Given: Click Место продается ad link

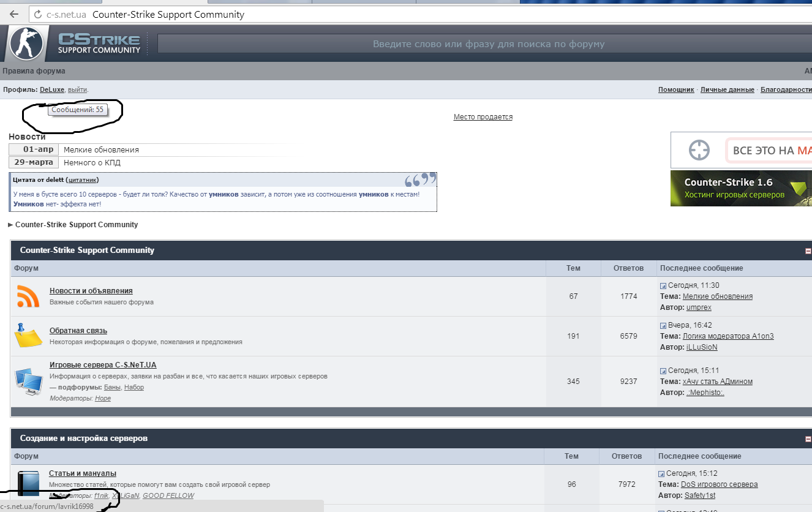Looking at the screenshot, I should 483,117.
